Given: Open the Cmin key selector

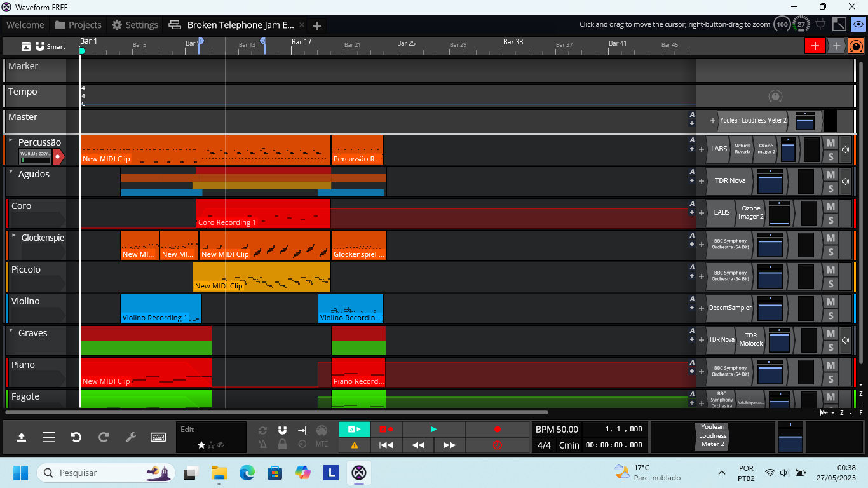Looking at the screenshot, I should pos(569,445).
